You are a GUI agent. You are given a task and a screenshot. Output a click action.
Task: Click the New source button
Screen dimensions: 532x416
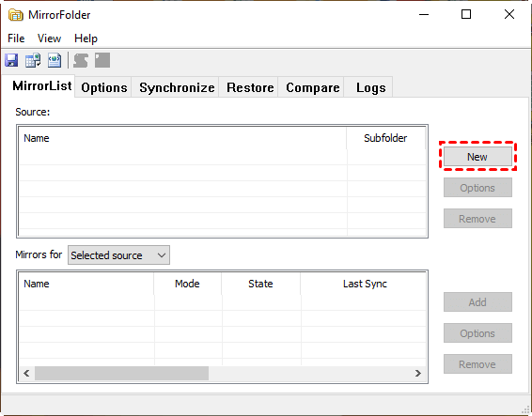click(477, 156)
